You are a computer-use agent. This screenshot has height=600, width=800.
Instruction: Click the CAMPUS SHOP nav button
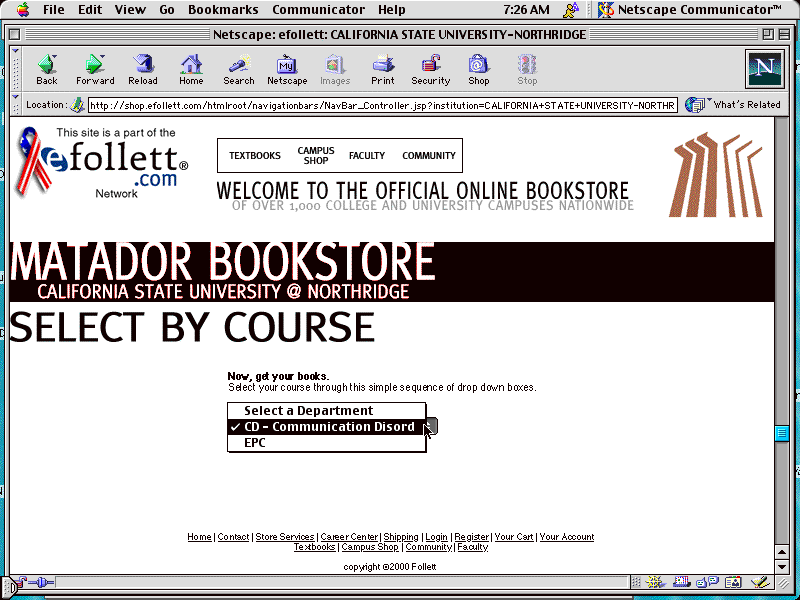(316, 156)
